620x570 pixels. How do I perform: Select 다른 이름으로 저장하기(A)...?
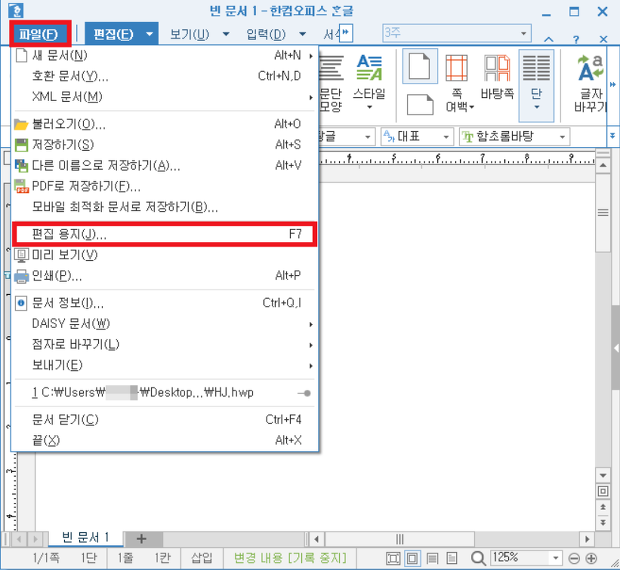pos(164,165)
